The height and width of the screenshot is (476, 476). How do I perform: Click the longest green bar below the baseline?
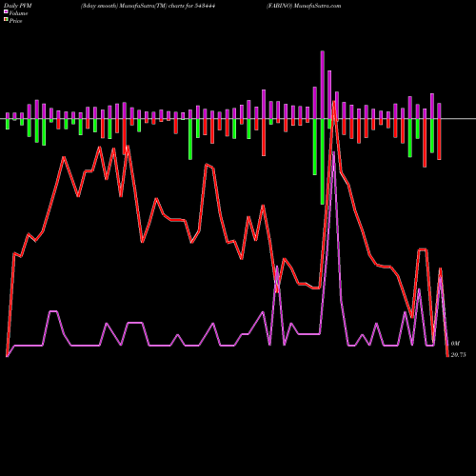pos(323,162)
